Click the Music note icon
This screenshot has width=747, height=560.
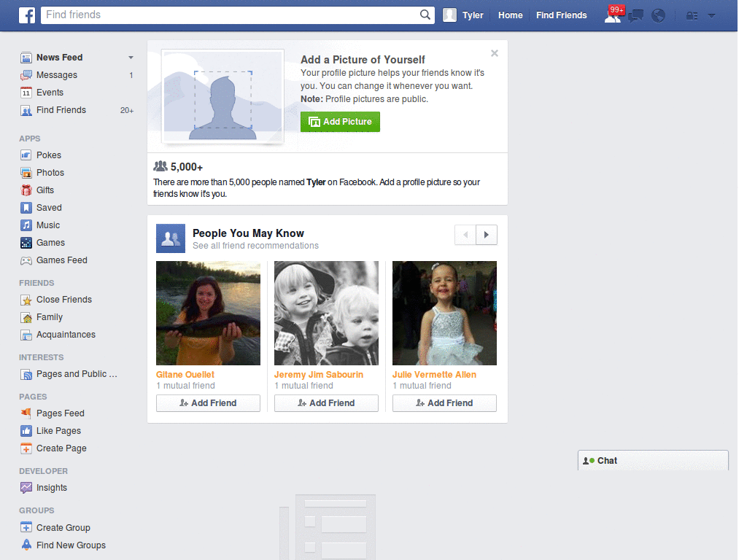pyautogui.click(x=26, y=225)
